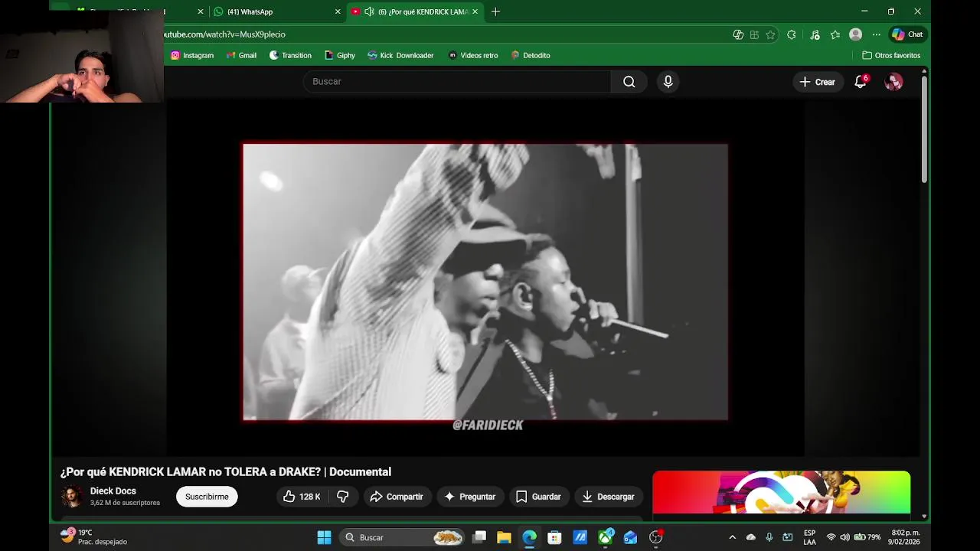Open the favorites list icon
The height and width of the screenshot is (551, 980).
(835, 34)
